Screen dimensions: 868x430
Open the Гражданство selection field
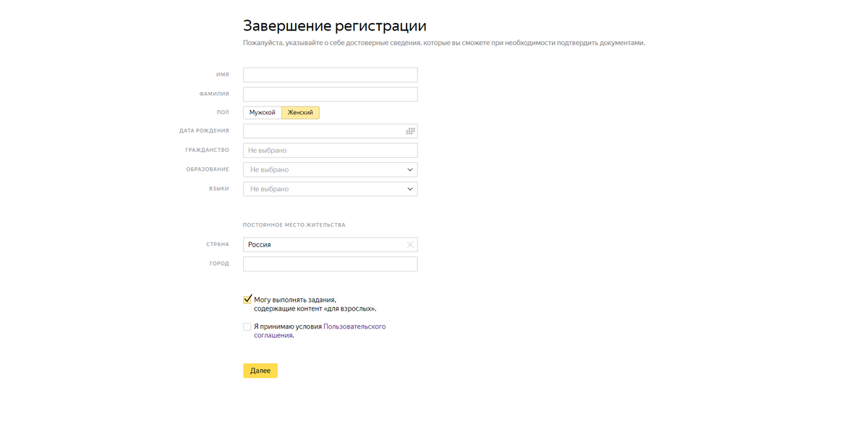pyautogui.click(x=330, y=150)
